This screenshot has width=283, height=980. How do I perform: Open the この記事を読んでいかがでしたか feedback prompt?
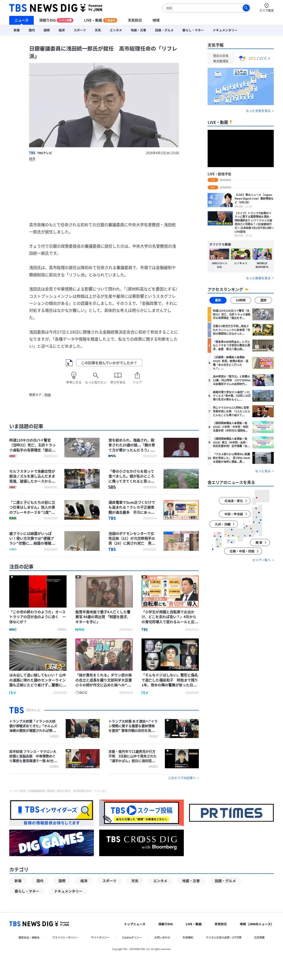pos(109,363)
